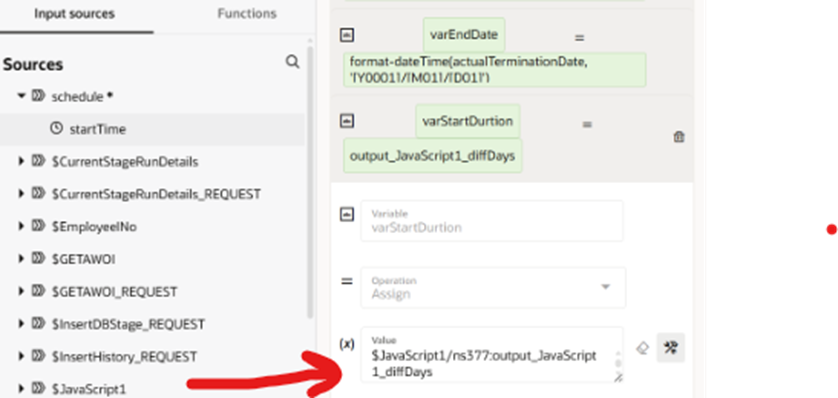
Task: Click the $EmployeeNo node type icon
Action: pyautogui.click(x=38, y=227)
